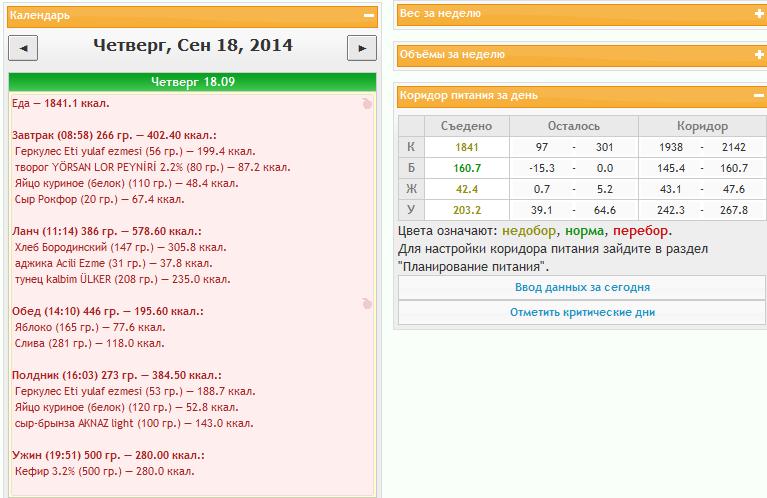Click the Полдник (16:03) meal heading
The height and width of the screenshot is (498, 767).
pos(116,376)
